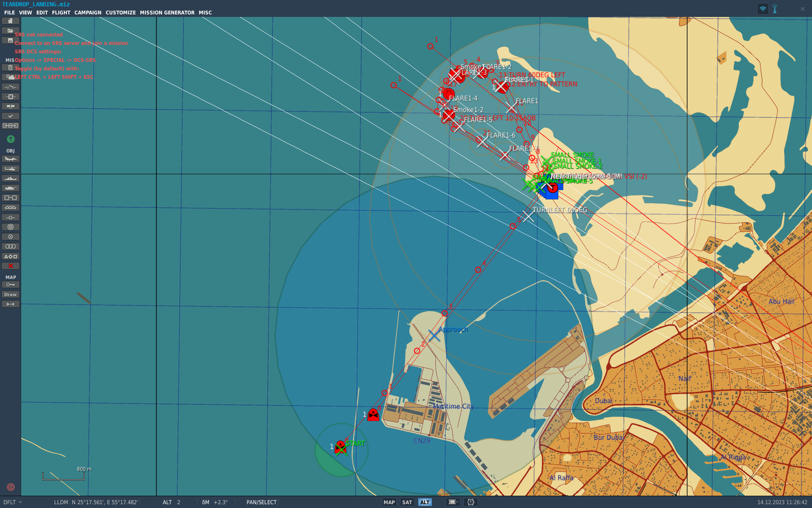Open the CUSTOMIZE menu
The image size is (812, 508).
coord(121,13)
